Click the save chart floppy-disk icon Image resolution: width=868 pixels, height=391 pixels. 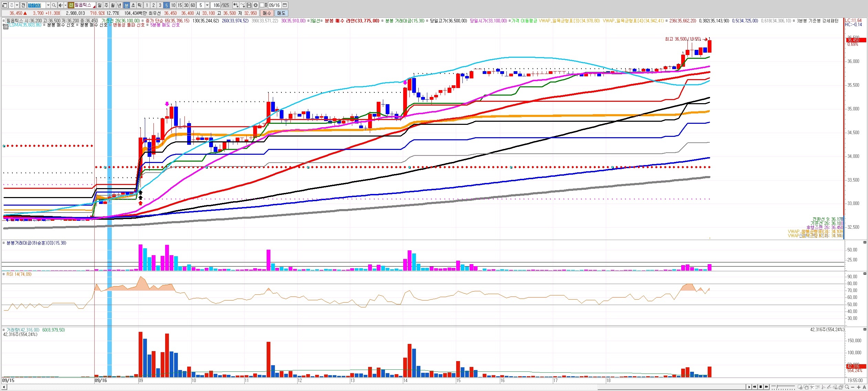click(249, 5)
